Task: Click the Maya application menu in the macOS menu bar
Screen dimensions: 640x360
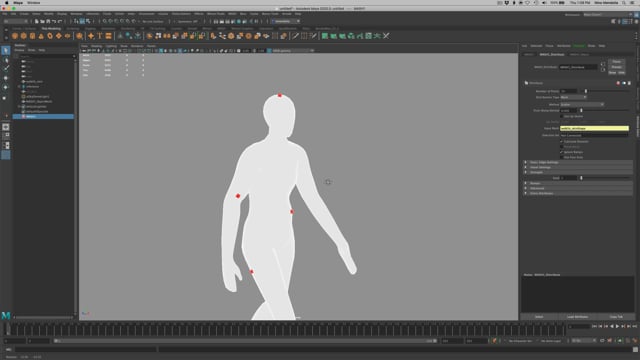Action: pyautogui.click(x=18, y=3)
